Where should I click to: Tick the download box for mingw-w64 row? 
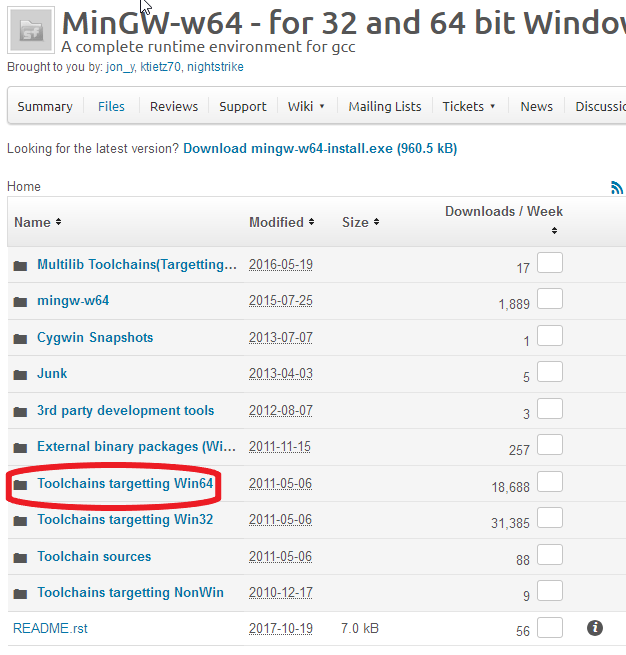pyautogui.click(x=550, y=299)
